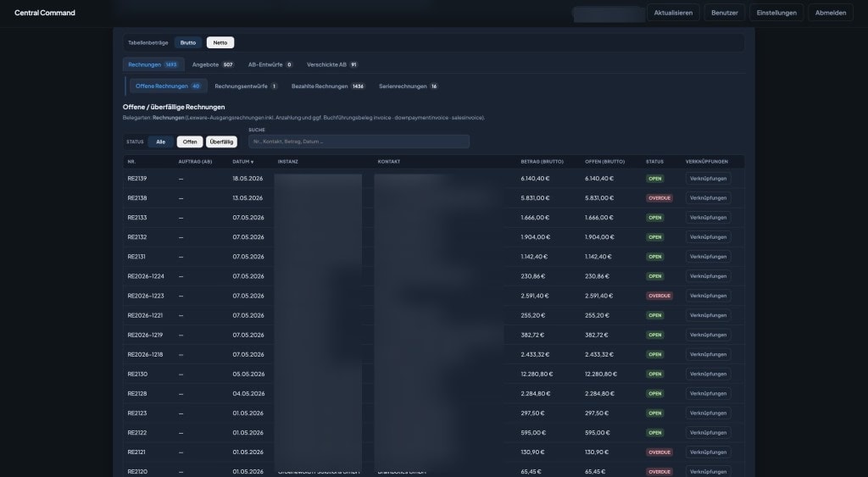Open Verknüpfungen for RE2123
The height and width of the screenshot is (477, 868).
[708, 413]
